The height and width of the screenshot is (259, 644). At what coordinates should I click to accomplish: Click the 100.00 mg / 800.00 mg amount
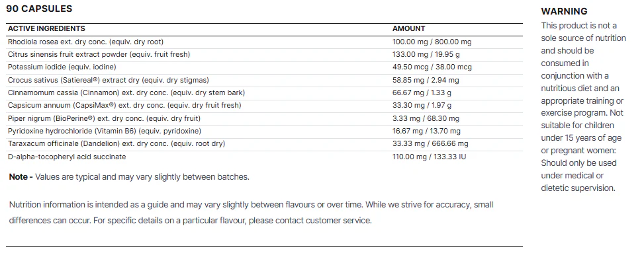pos(432,42)
